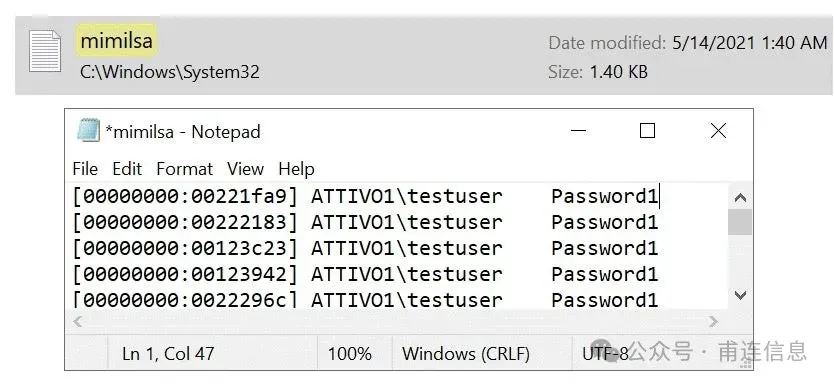Close the mimilsa Notepad window
Viewport: 834px width, 384px height.
pos(719,130)
